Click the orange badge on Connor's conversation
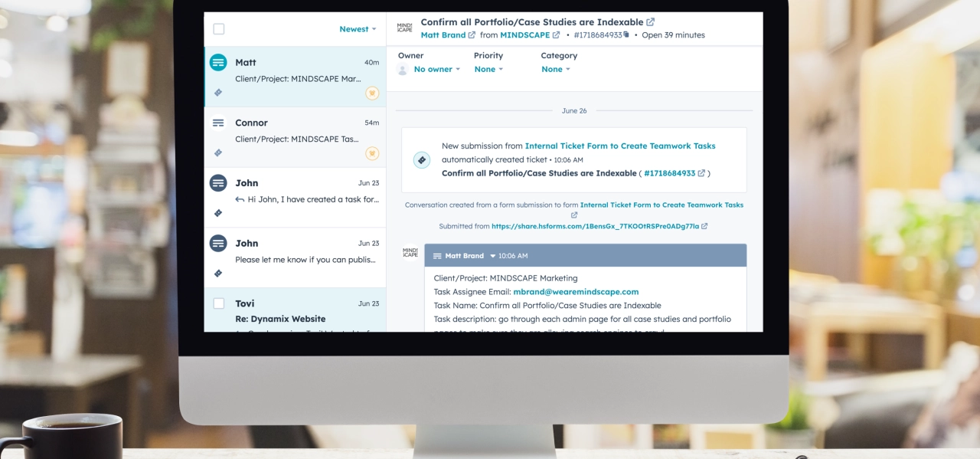The width and height of the screenshot is (980, 459). [x=372, y=153]
